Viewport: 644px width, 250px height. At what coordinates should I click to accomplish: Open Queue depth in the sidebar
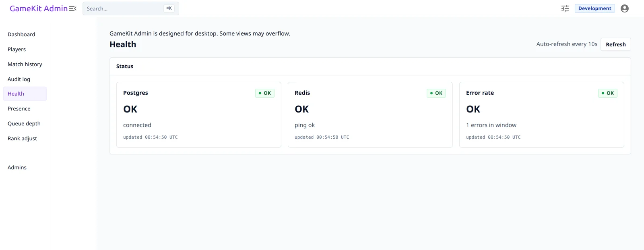click(25, 124)
